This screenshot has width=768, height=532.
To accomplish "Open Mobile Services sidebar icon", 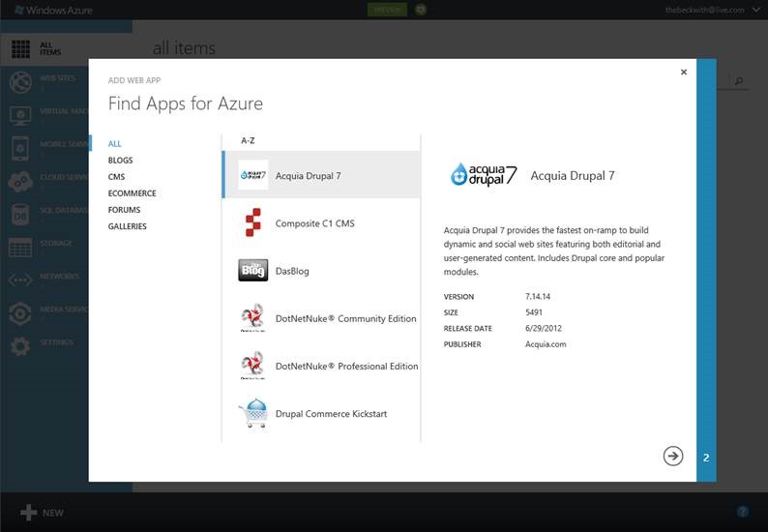I will (20, 148).
